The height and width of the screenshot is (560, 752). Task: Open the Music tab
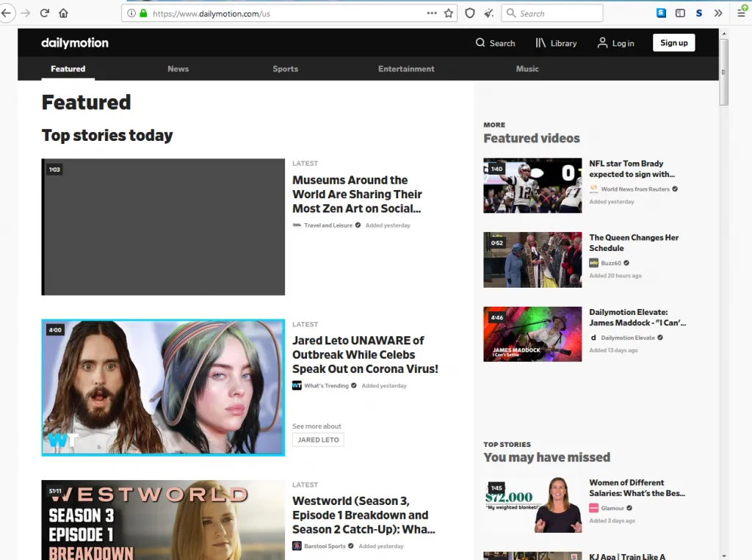(527, 68)
